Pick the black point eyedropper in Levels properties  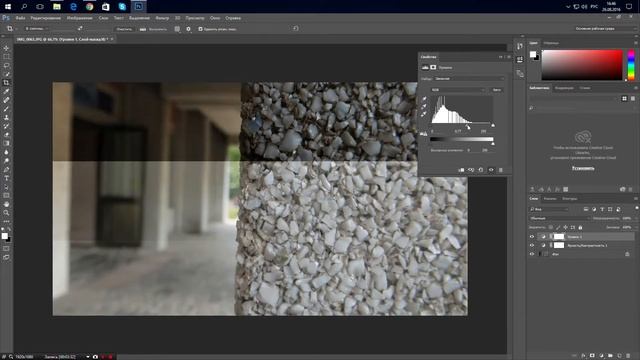click(x=424, y=99)
